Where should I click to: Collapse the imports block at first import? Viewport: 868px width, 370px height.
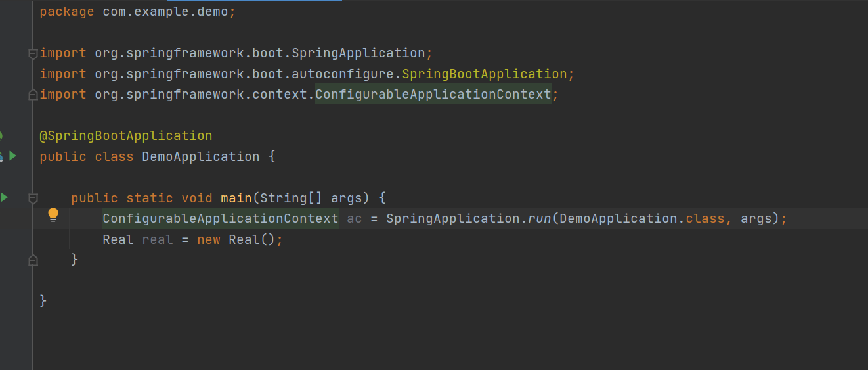[33, 53]
